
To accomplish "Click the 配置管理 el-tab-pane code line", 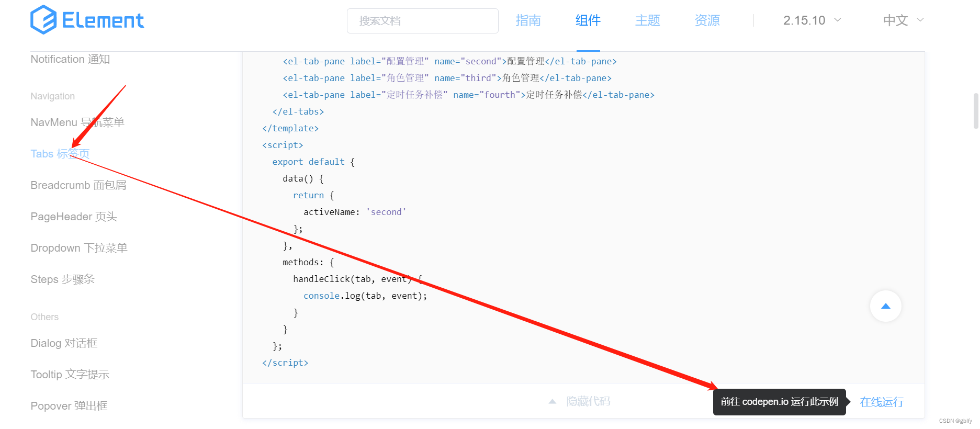I will tap(450, 61).
